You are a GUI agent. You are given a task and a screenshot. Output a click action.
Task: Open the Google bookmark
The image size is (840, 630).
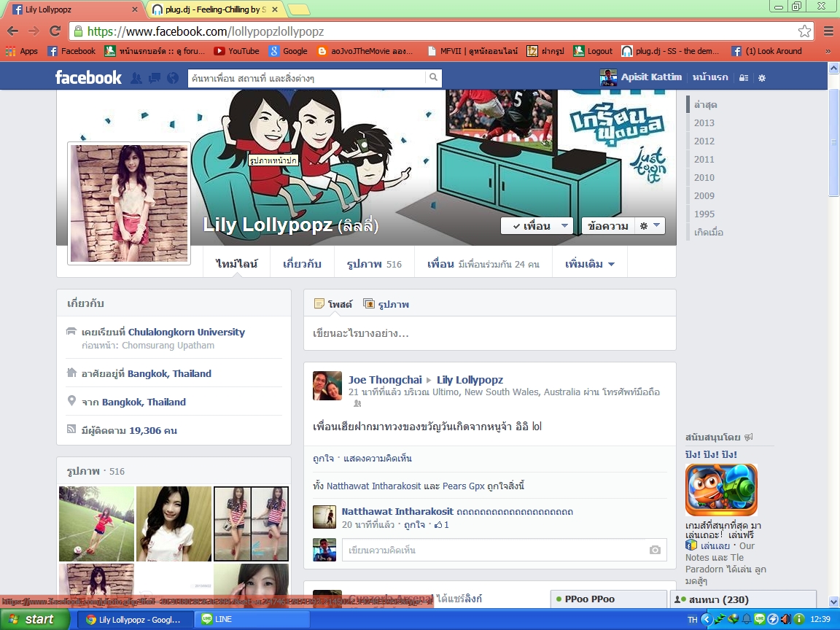coord(288,51)
